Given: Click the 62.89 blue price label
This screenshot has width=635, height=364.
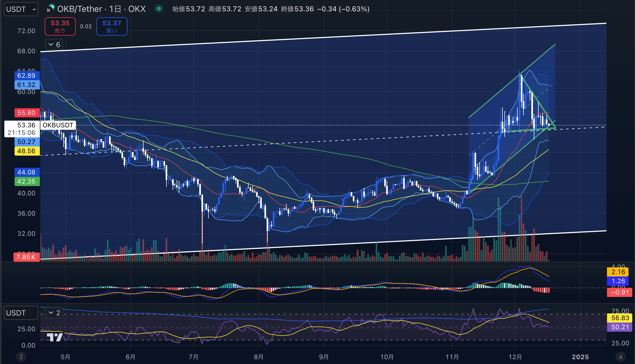Looking at the screenshot, I should pyautogui.click(x=27, y=76).
